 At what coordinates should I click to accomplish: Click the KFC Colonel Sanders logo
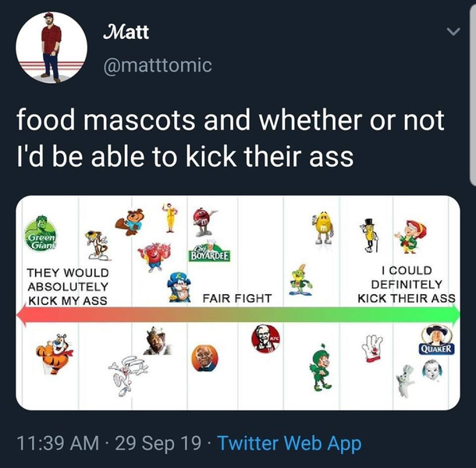265,339
